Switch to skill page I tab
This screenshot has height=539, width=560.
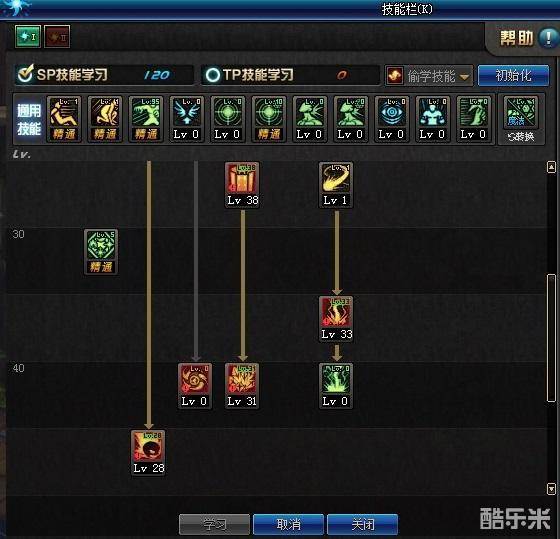(x=28, y=36)
